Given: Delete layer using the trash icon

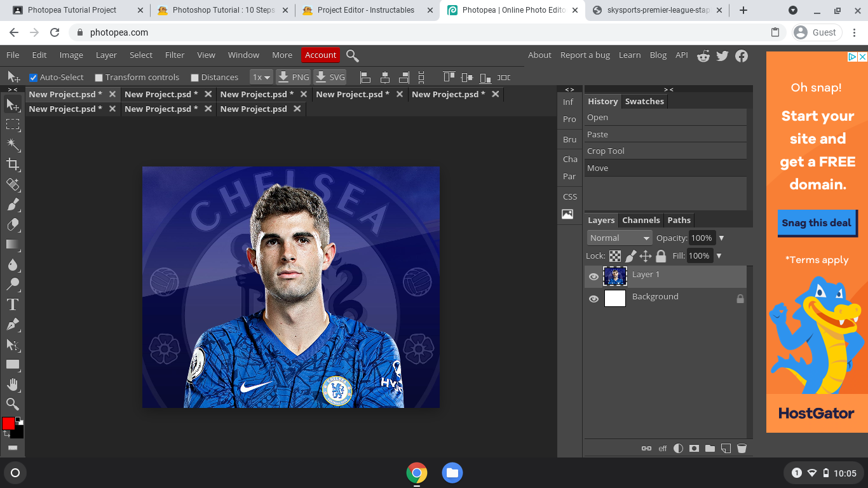Looking at the screenshot, I should 742,448.
